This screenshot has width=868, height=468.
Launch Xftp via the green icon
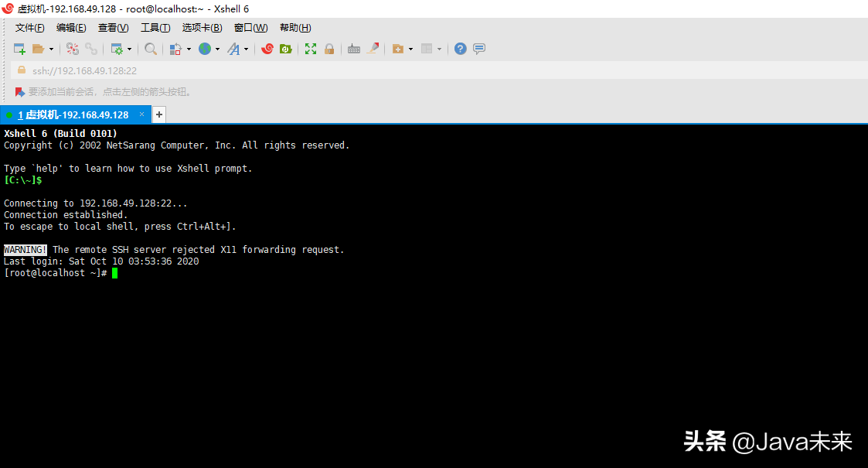286,49
